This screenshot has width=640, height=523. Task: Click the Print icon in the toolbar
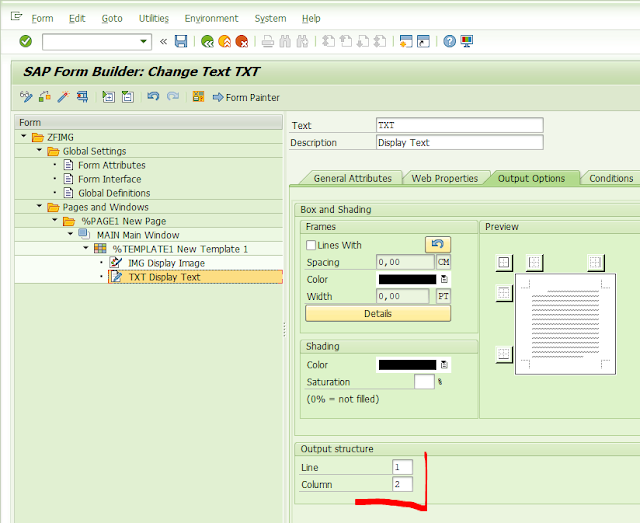pos(268,41)
